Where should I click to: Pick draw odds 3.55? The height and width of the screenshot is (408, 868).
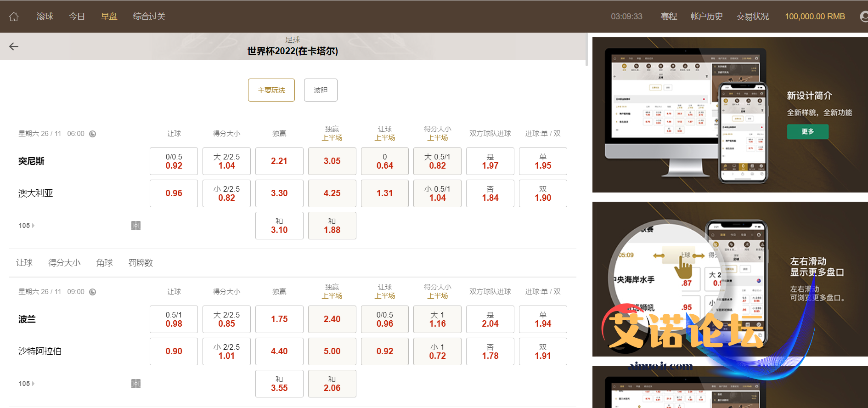coord(279,384)
